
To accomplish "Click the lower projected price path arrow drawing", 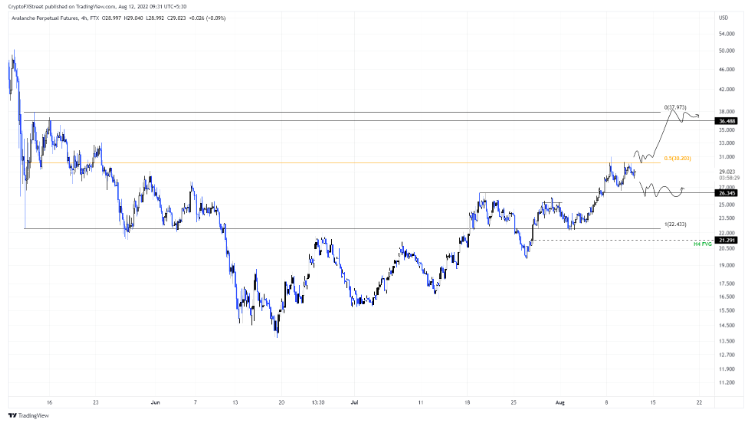I will pyautogui.click(x=662, y=189).
